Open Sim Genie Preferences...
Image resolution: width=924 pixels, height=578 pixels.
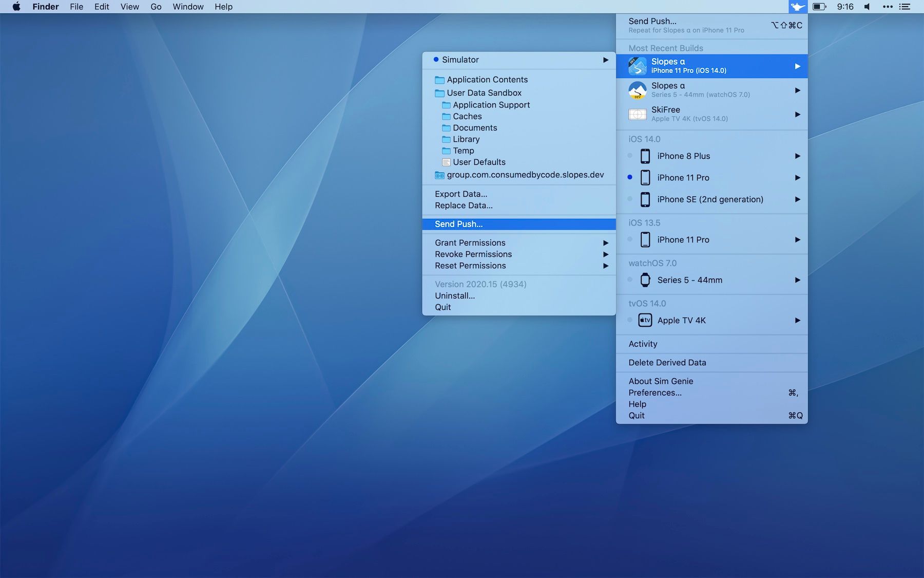[711, 393]
